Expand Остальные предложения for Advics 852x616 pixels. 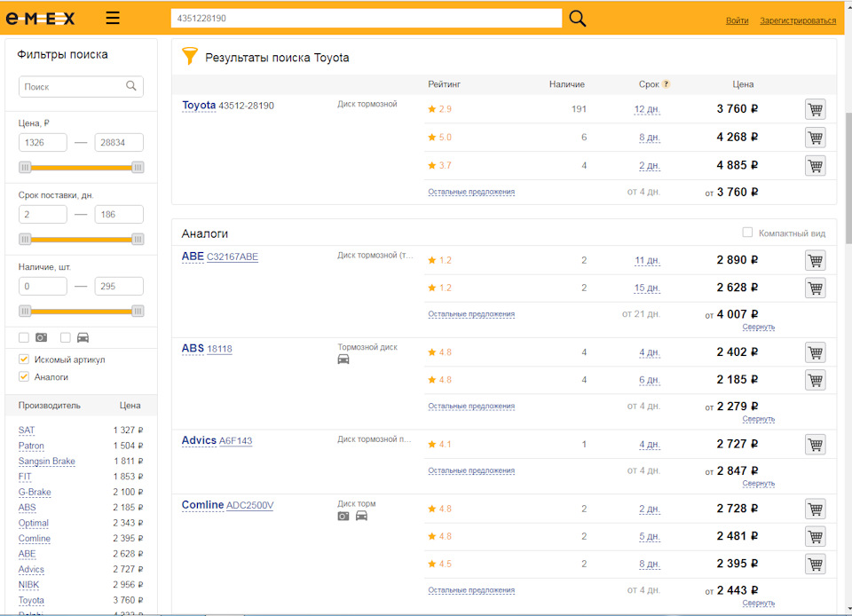click(x=471, y=470)
